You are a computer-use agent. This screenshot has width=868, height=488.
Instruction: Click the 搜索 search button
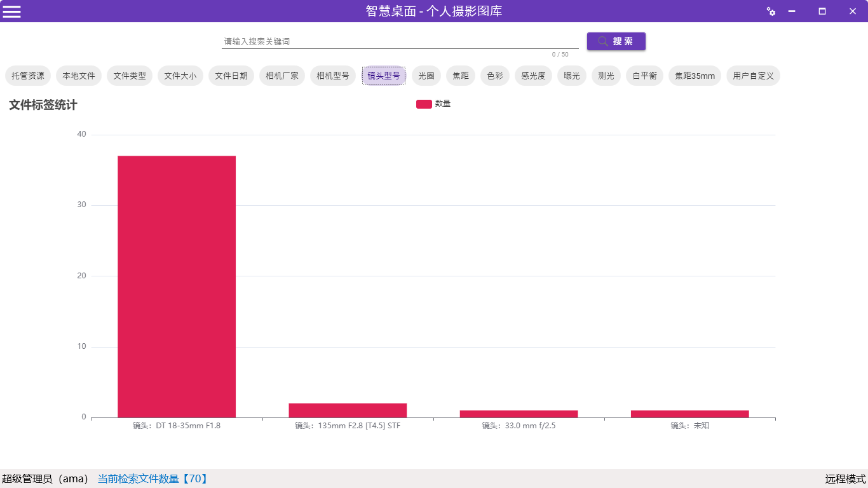click(x=616, y=41)
